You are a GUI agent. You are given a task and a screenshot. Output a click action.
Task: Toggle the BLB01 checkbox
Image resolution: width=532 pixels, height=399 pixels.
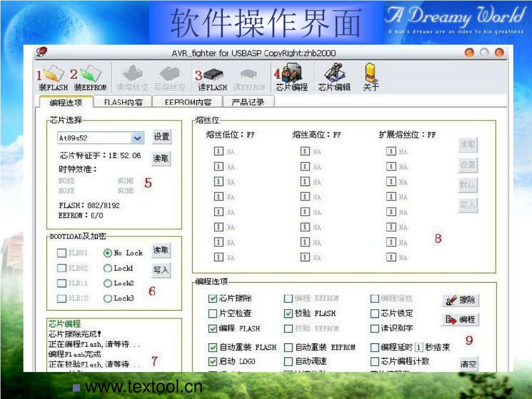click(62, 253)
